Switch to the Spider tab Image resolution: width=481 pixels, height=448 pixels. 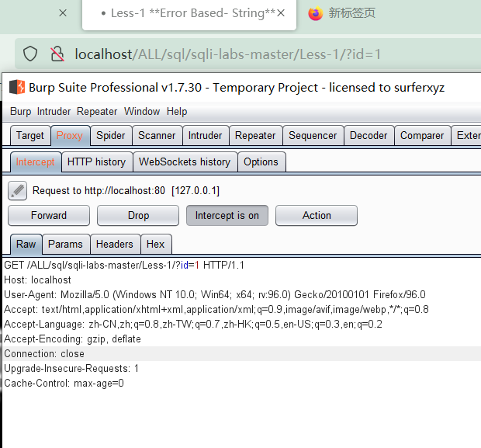(111, 135)
